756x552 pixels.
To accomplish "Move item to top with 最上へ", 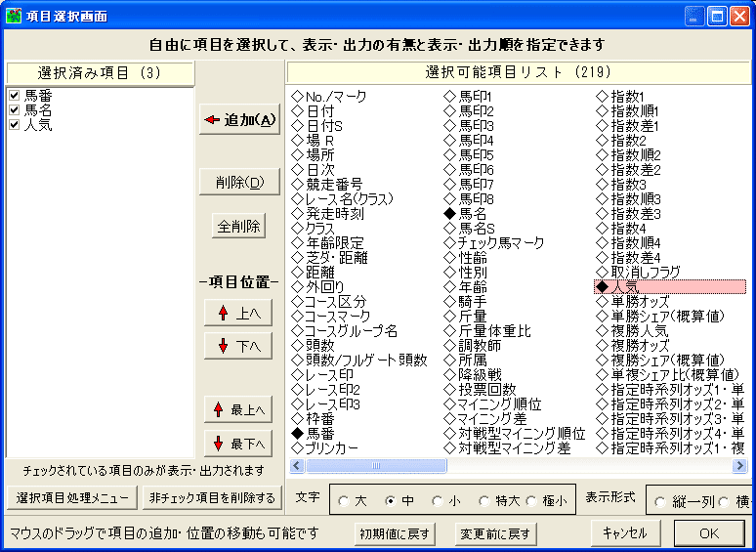I will coord(238,409).
